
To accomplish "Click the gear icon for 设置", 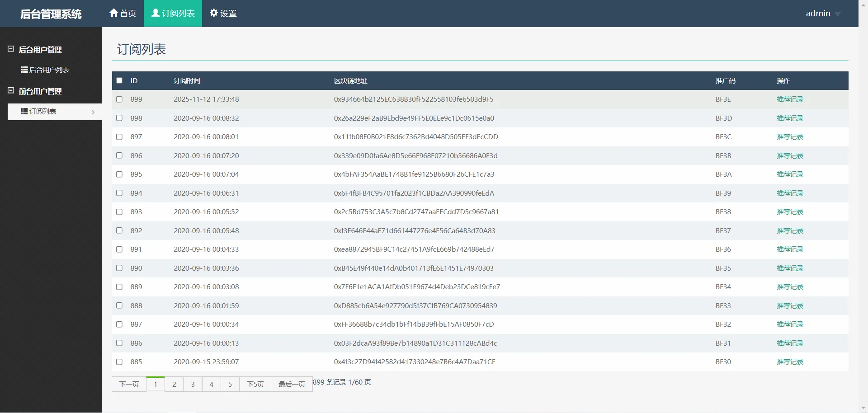I will [x=214, y=13].
